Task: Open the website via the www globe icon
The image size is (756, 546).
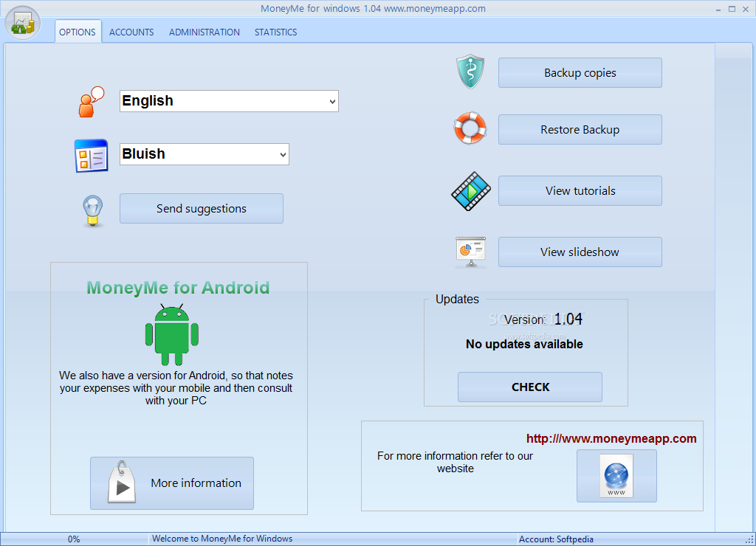Action: pos(616,476)
